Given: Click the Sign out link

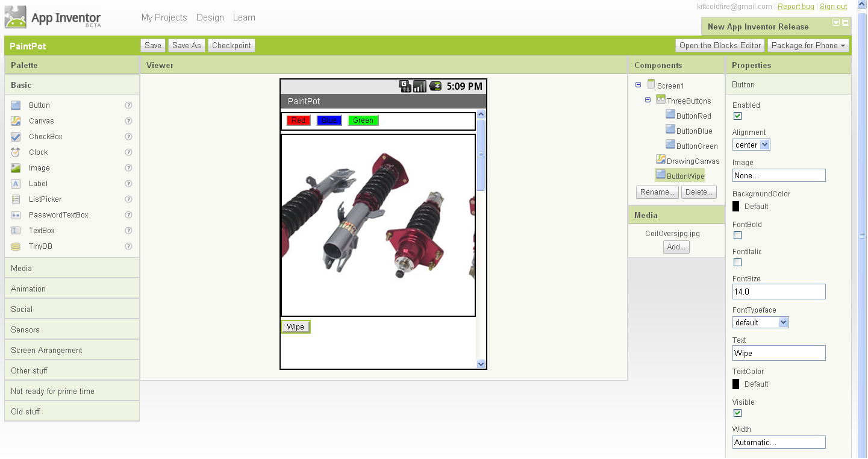Looking at the screenshot, I should [833, 7].
